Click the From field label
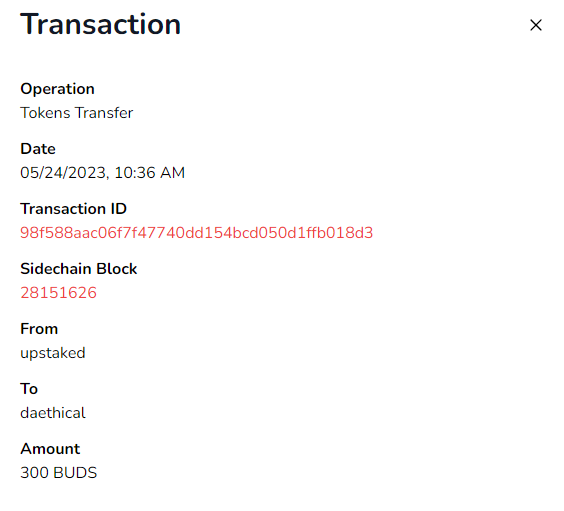 tap(39, 329)
